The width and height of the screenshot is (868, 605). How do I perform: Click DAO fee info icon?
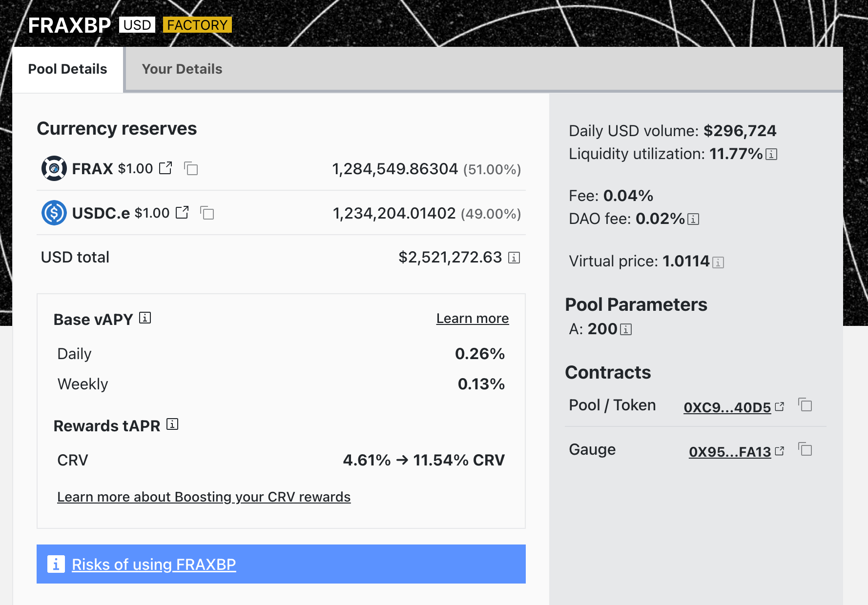tap(693, 220)
